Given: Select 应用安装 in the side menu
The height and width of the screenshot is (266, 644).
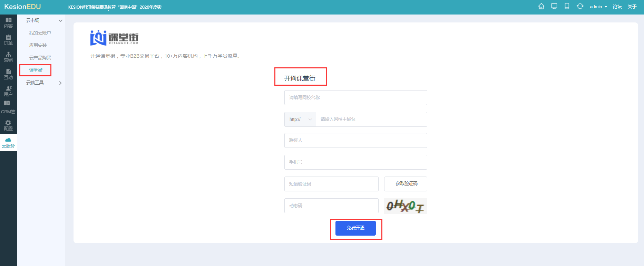Looking at the screenshot, I should coord(38,45).
